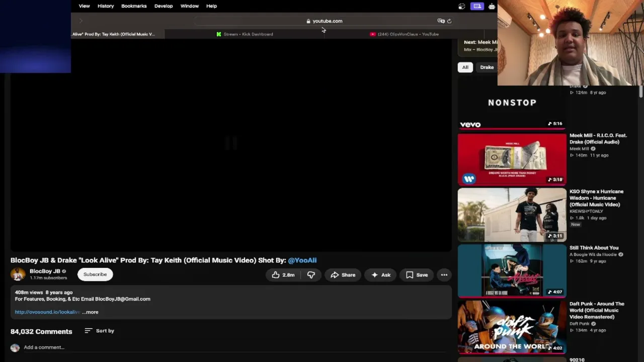The height and width of the screenshot is (362, 644).
Task: Click the lock icon beside youtube.com
Action: pyautogui.click(x=308, y=21)
